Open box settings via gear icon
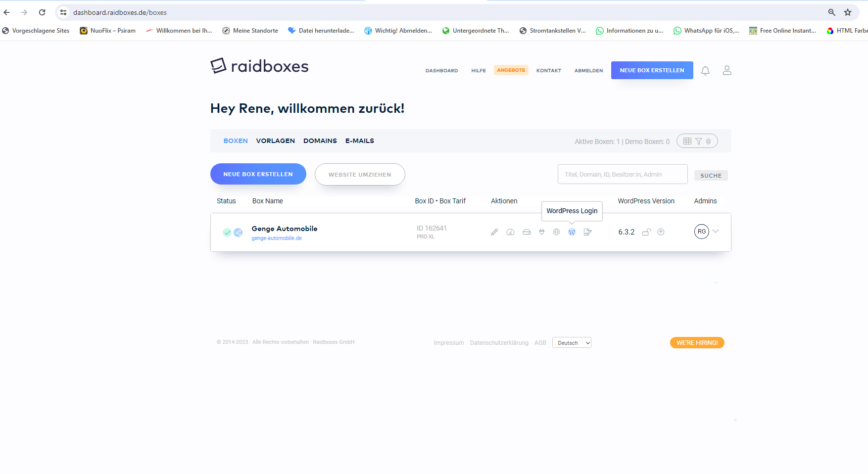Image resolution: width=868 pixels, height=474 pixels. coord(557,232)
